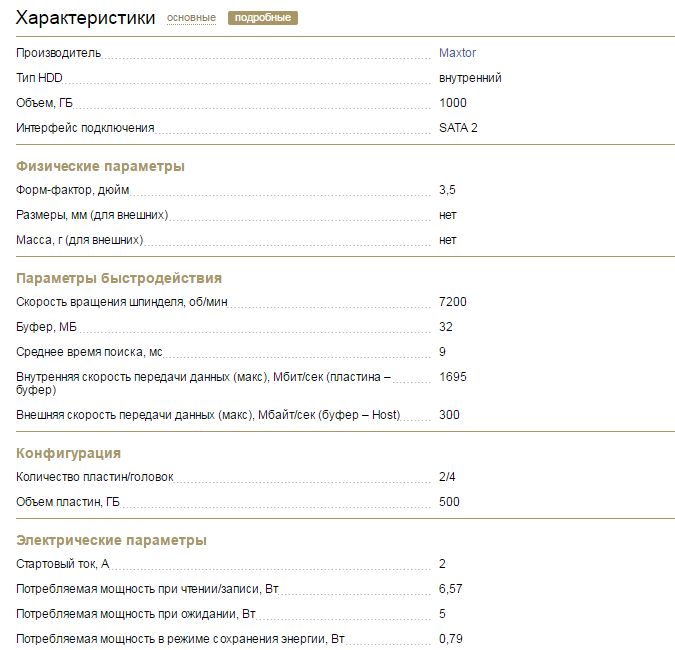Click the "Параметры быстродействия" section heading
Viewport: 675px width, 650px height.
pos(119,278)
